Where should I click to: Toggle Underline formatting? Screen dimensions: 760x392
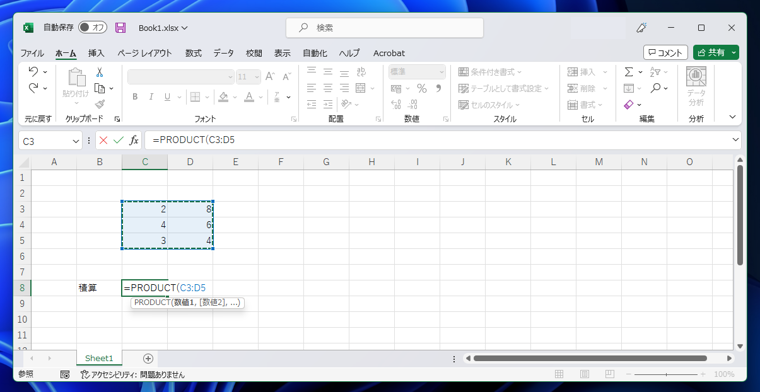tap(167, 97)
